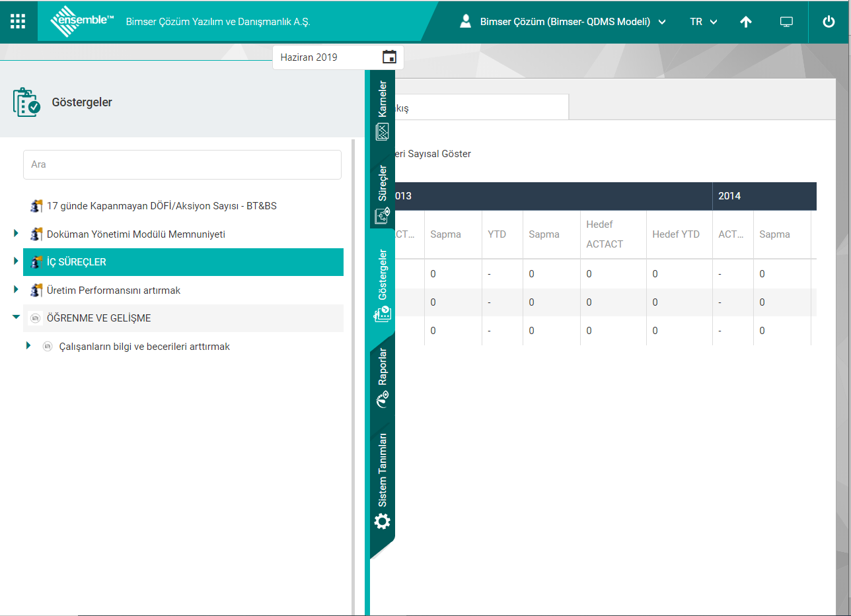Click the monitor display icon
851x616 pixels.
(x=786, y=22)
